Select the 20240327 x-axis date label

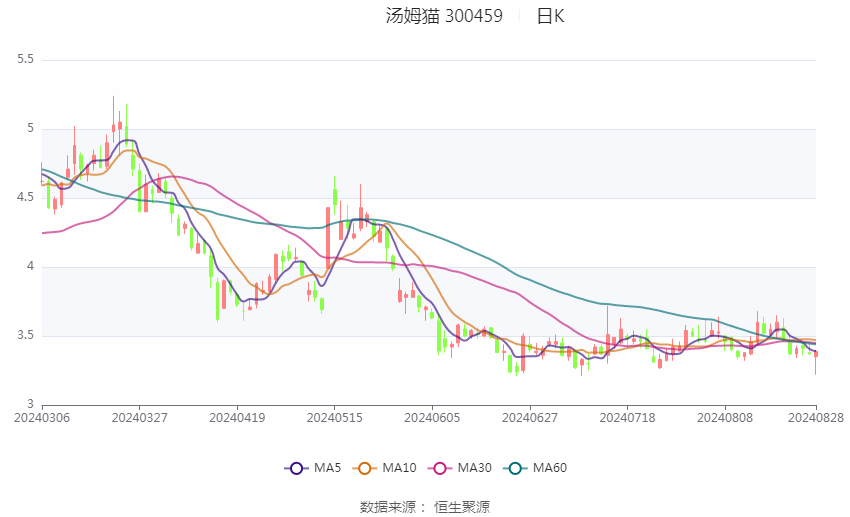139,418
